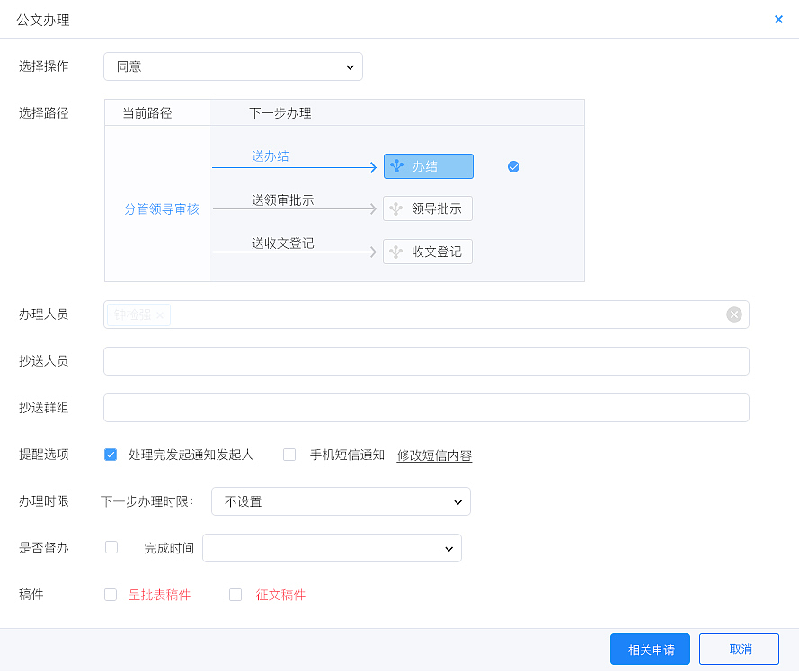Close the 公文办理 dialog

click(x=778, y=19)
